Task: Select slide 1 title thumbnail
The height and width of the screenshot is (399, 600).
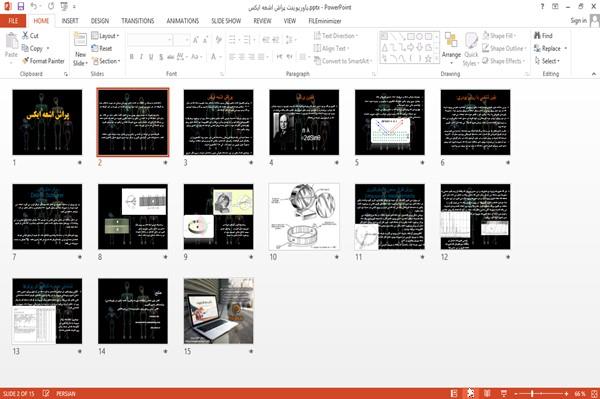Action: click(x=47, y=122)
